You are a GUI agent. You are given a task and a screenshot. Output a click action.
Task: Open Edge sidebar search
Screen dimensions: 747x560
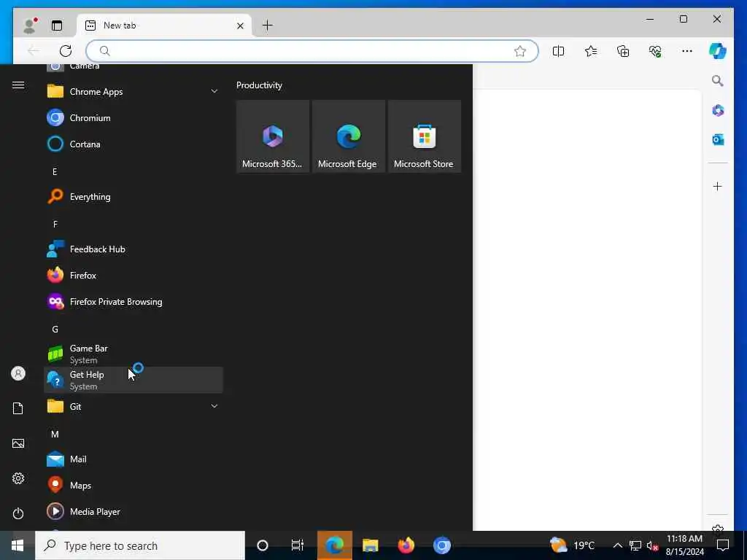point(718,80)
